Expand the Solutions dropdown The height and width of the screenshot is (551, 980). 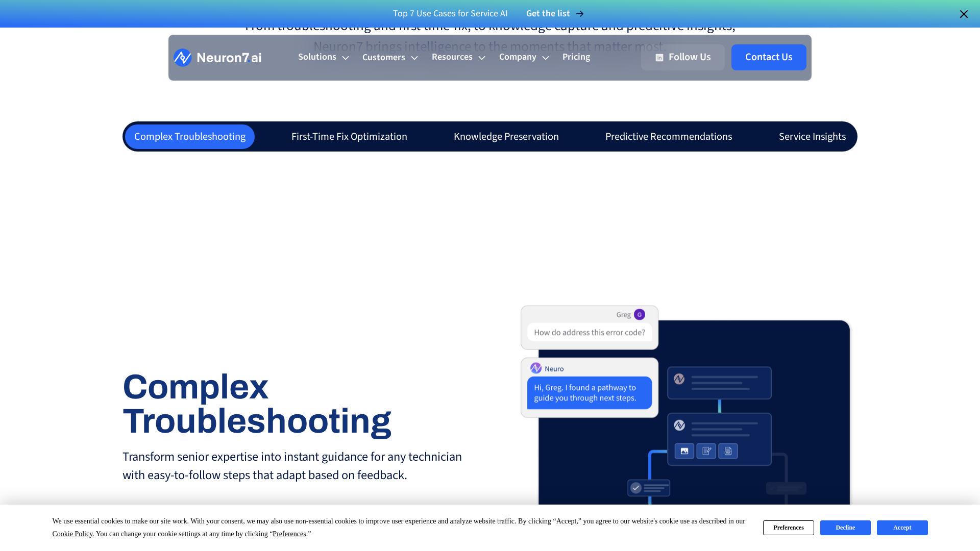(322, 57)
